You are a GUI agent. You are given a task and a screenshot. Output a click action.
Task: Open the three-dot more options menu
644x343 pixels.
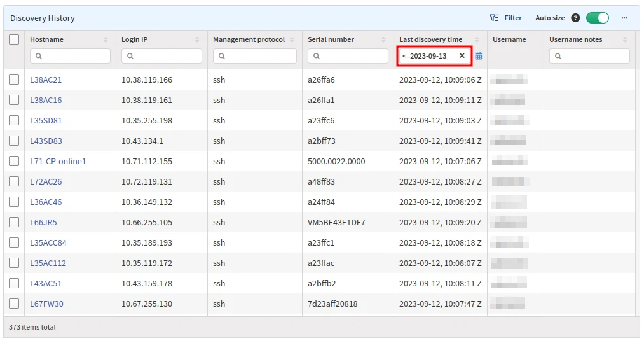[x=624, y=18]
